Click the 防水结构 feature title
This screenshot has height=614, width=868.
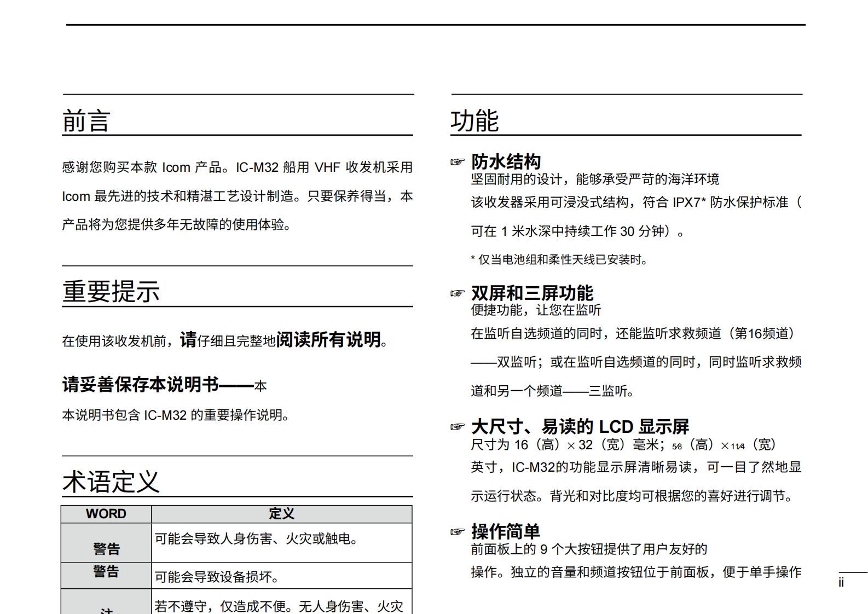point(506,162)
